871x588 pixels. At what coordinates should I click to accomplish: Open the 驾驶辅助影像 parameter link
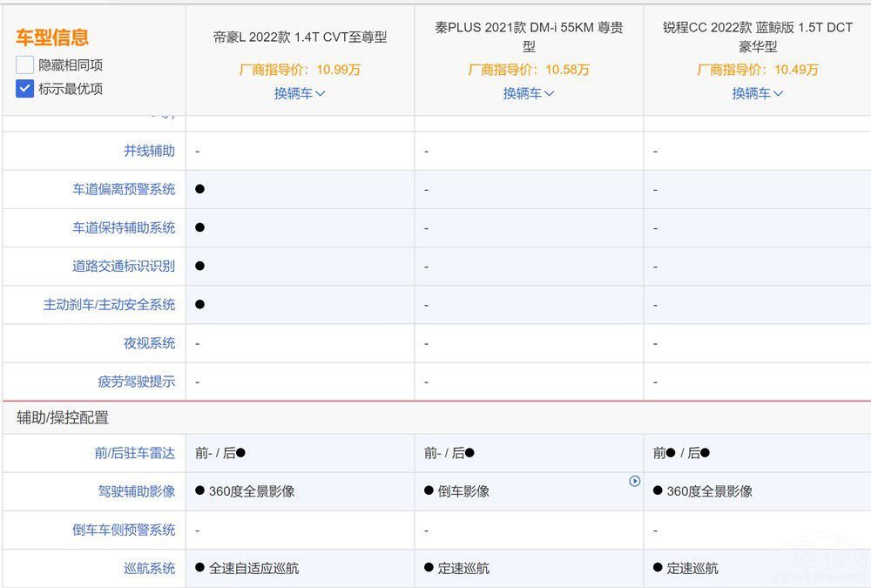coord(137,491)
